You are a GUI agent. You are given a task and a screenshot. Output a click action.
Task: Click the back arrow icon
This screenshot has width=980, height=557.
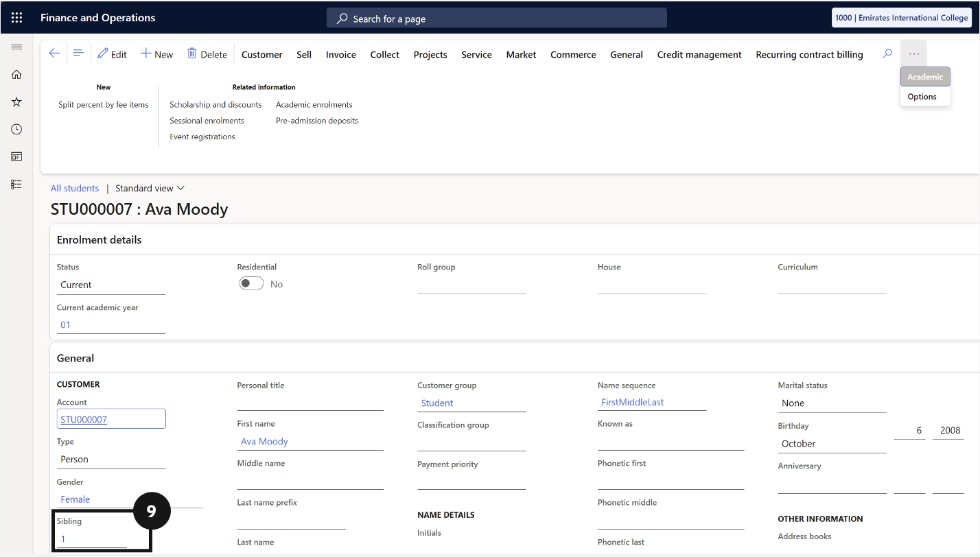(x=54, y=54)
